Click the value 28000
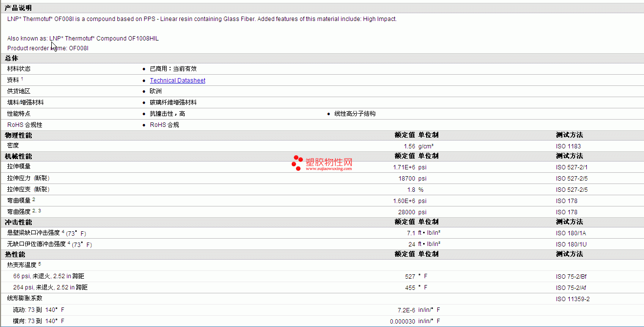 click(x=407, y=212)
